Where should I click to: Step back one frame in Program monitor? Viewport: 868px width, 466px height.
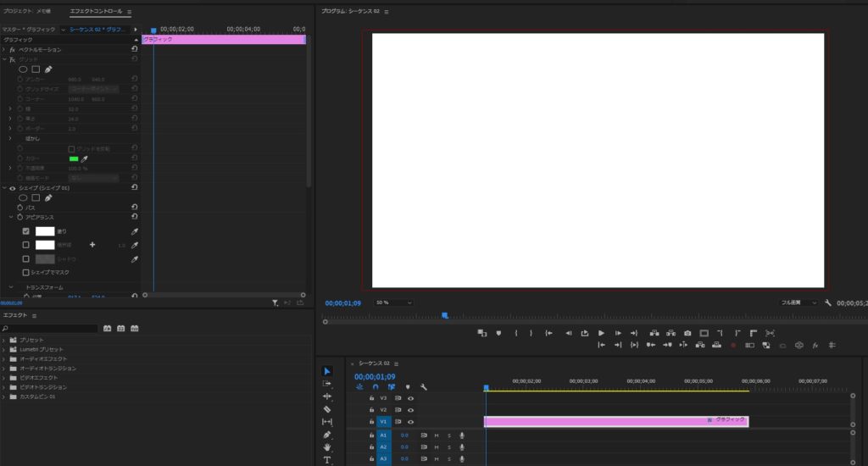(568, 333)
